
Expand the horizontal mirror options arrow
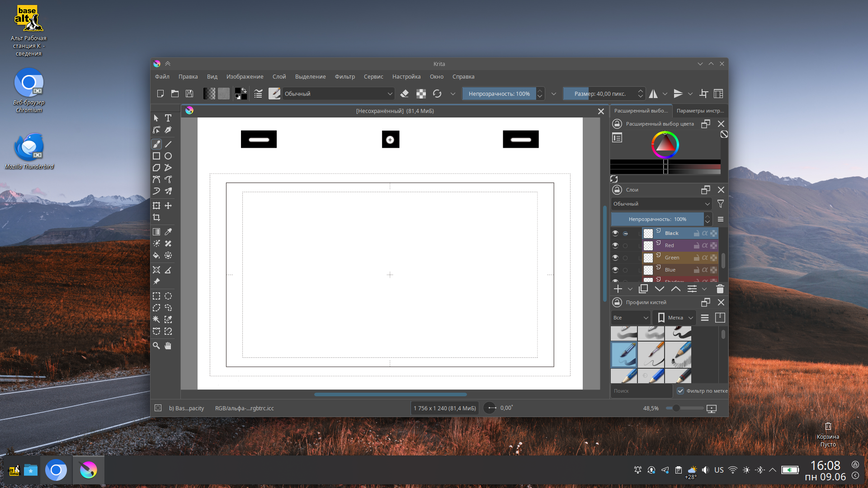(x=665, y=94)
